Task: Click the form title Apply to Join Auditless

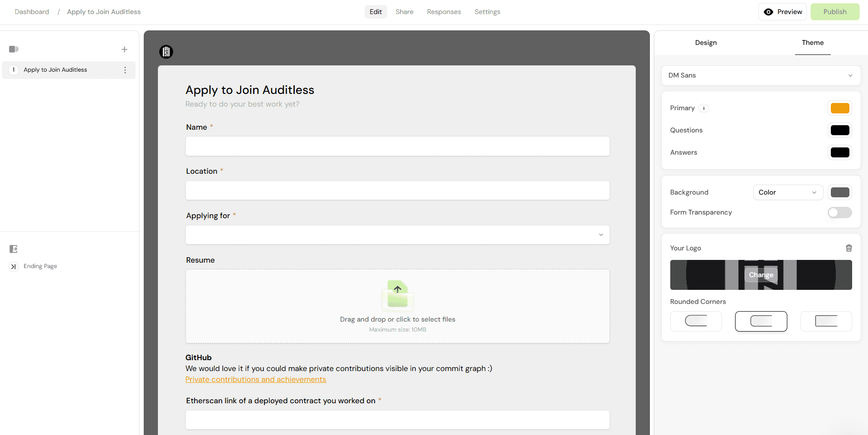Action: 250,90
